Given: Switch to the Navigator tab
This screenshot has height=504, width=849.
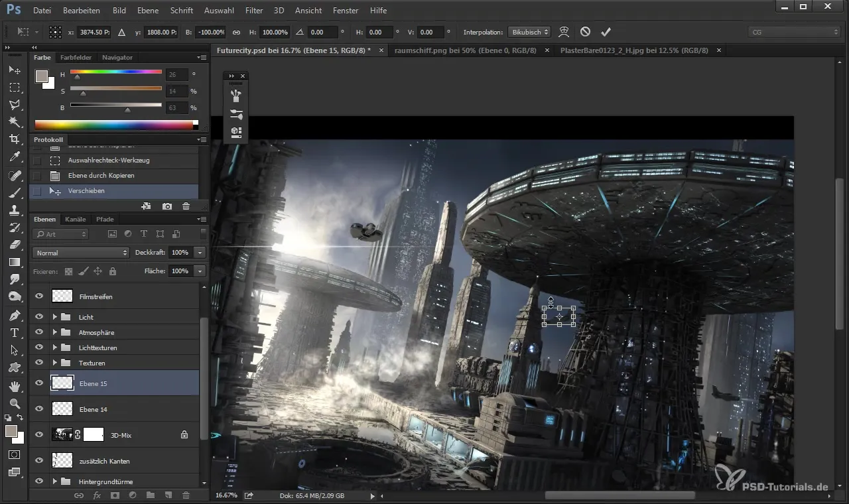Looking at the screenshot, I should click(x=117, y=58).
